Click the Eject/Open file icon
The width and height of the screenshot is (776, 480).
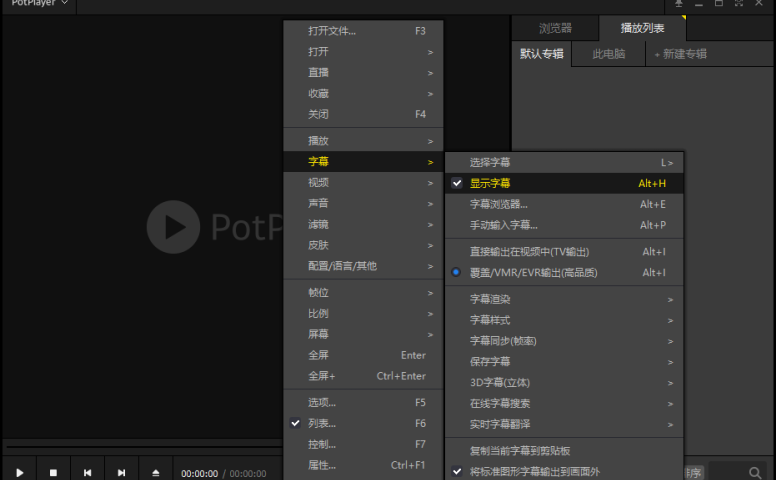[x=155, y=473]
